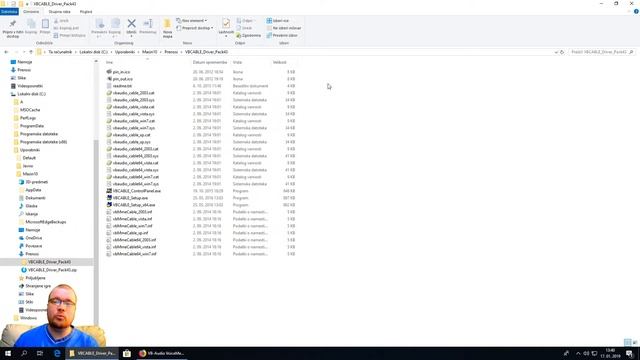This screenshot has height=360, width=640.
Task: Open the Windows Start menu
Action: pos(8,353)
